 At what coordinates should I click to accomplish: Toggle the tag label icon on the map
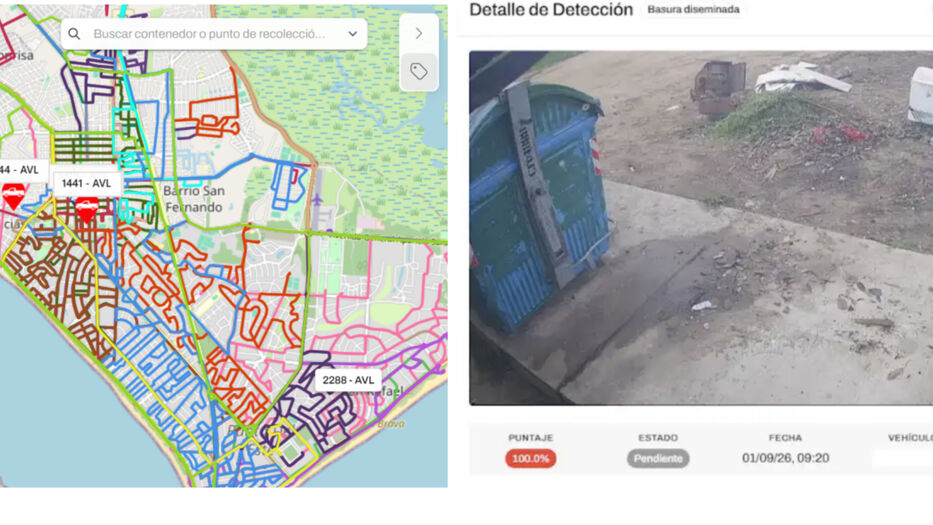click(x=419, y=71)
